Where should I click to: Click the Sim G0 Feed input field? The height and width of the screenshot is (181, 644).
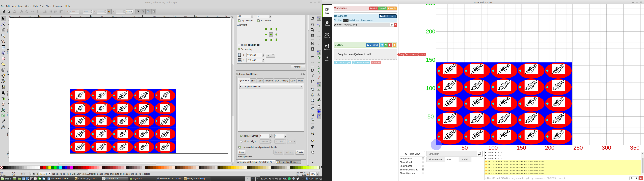[452, 159]
